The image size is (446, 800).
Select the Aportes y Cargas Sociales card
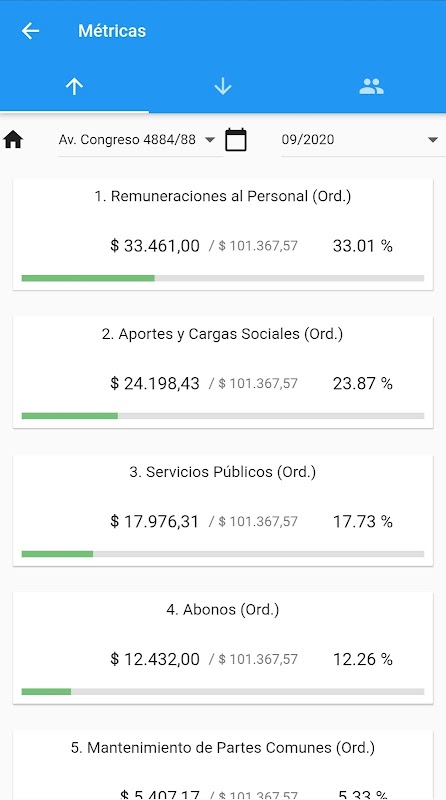tap(223, 372)
